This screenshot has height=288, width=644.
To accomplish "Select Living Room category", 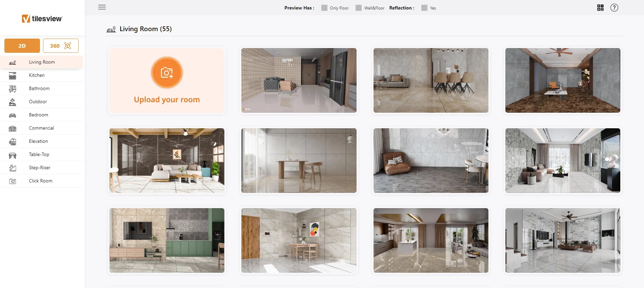I will coord(41,62).
